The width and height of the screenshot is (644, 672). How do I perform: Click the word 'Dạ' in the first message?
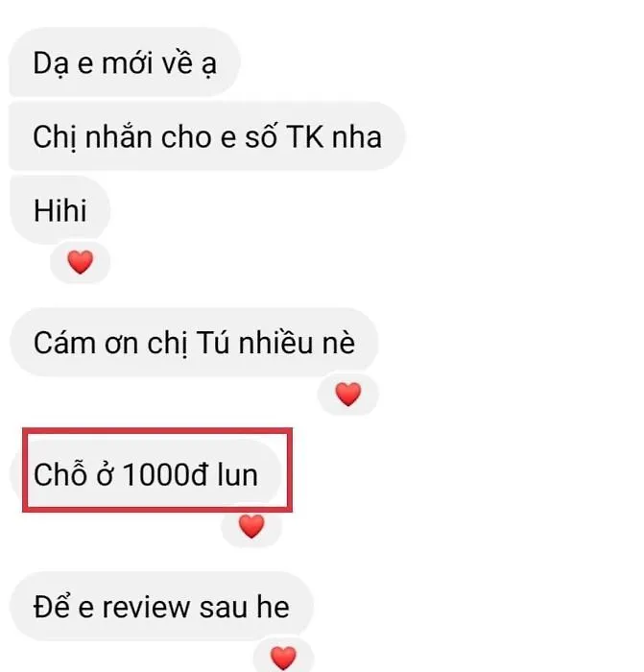pos(51,64)
